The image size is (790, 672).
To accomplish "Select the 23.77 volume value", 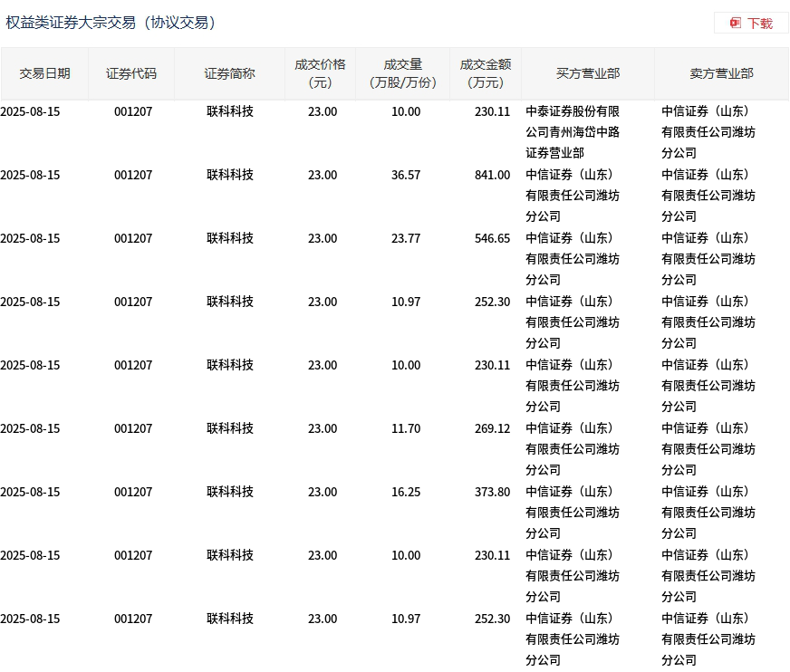I will click(406, 238).
